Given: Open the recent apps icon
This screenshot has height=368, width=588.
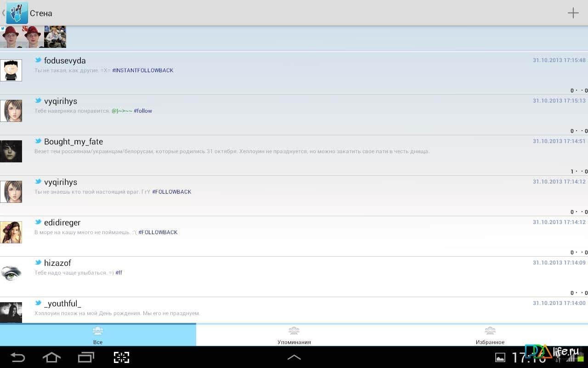Looking at the screenshot, I should pos(86,357).
